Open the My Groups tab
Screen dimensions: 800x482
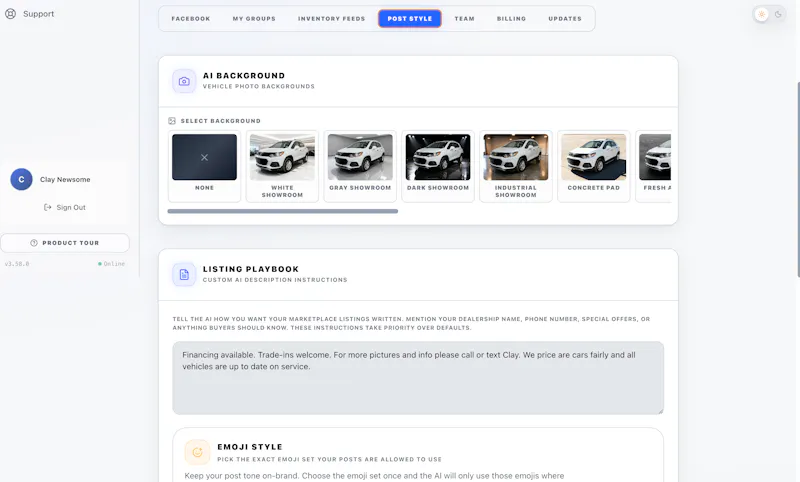coord(254,19)
